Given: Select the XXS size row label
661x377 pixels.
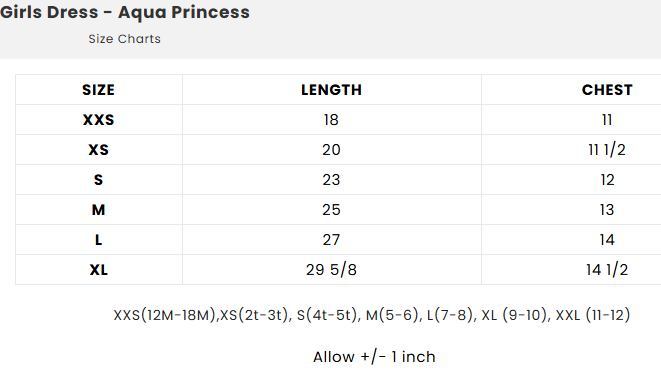Looking at the screenshot, I should click(x=98, y=120).
